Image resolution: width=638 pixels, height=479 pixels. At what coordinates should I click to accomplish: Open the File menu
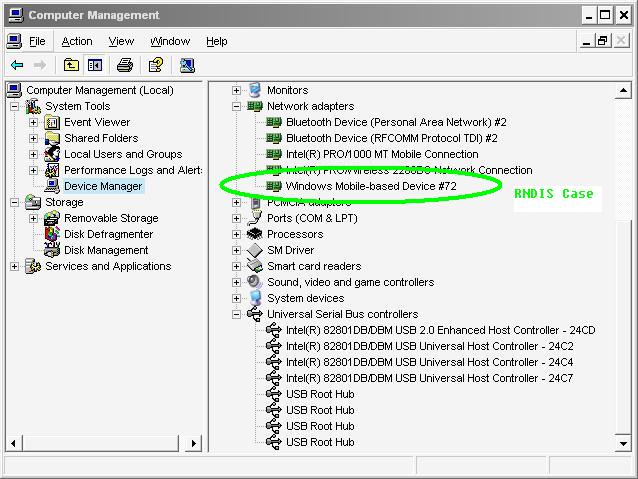37,41
